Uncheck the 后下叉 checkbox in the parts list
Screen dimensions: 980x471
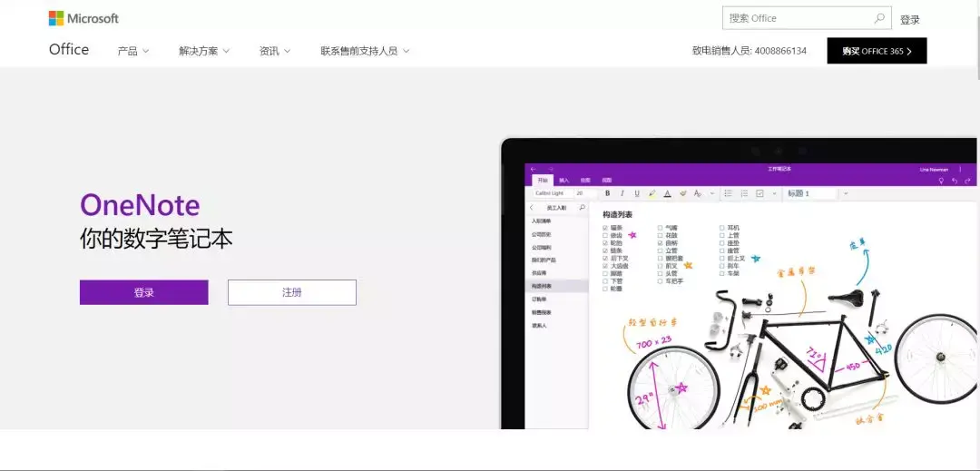pos(605,258)
